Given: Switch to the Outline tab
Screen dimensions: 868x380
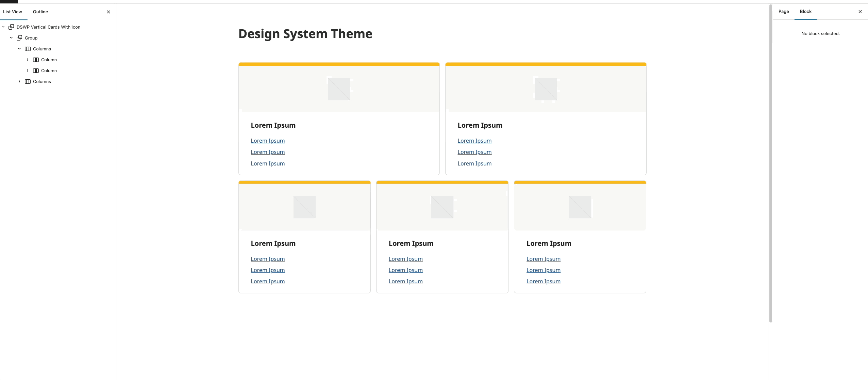Looking at the screenshot, I should (x=40, y=12).
